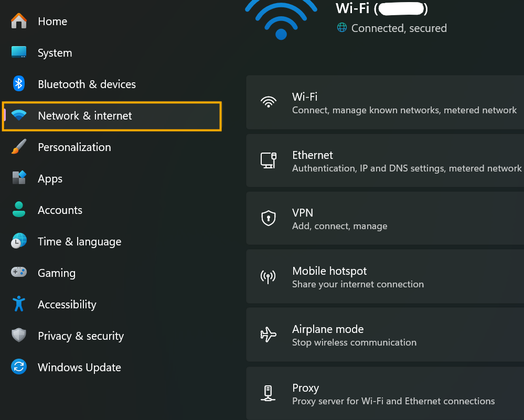Image resolution: width=524 pixels, height=420 pixels.
Task: Click the Home house icon
Action: tap(19, 21)
